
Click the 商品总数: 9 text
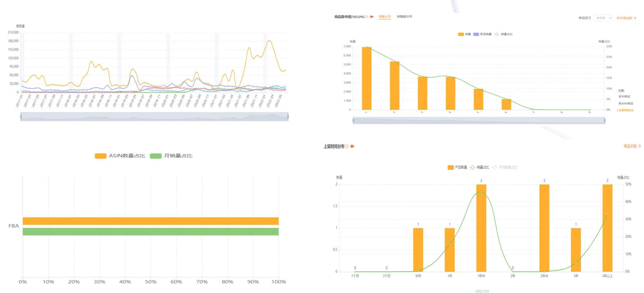632,146
